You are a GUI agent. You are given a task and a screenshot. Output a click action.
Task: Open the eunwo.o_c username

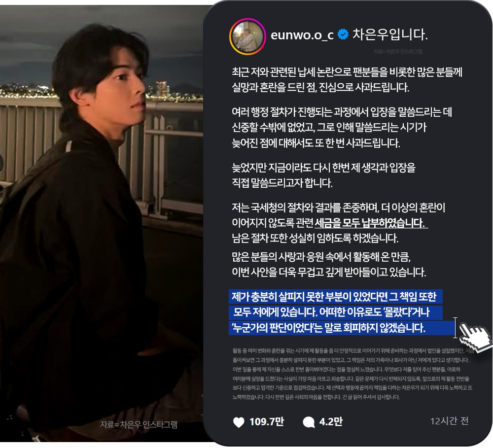pos(302,35)
